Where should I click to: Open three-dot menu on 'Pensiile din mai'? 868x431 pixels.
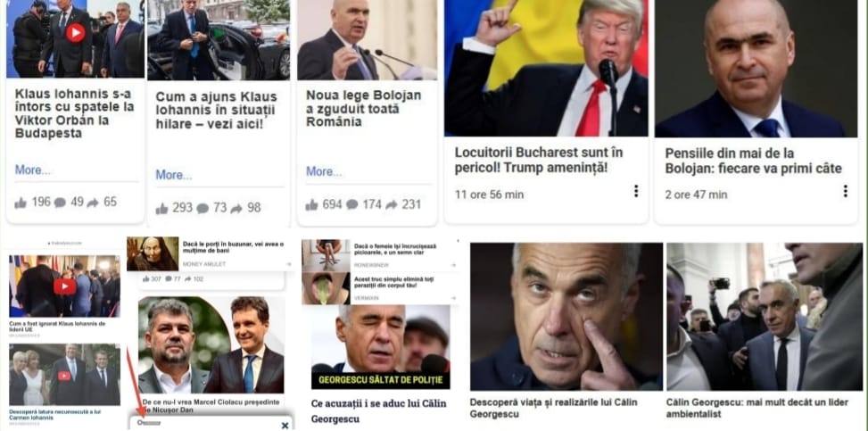(x=845, y=191)
